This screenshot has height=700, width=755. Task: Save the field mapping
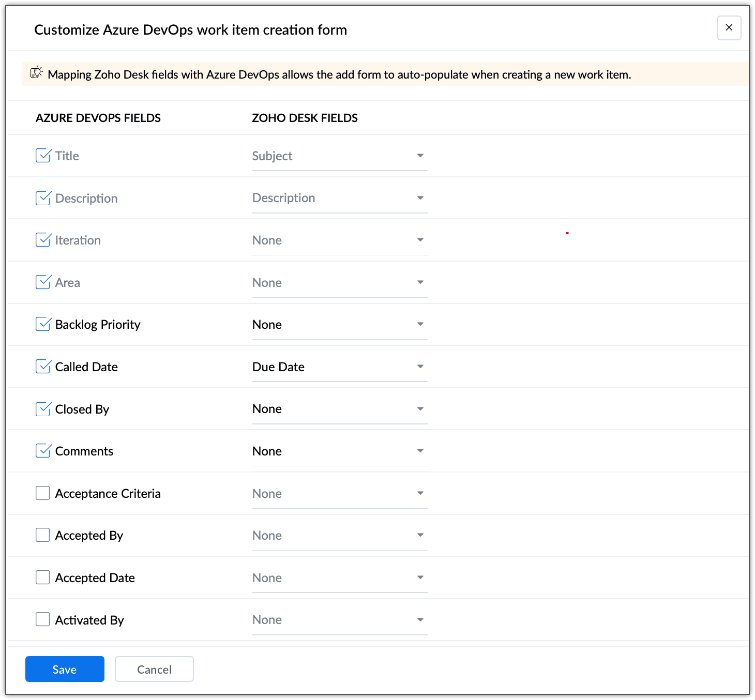65,669
